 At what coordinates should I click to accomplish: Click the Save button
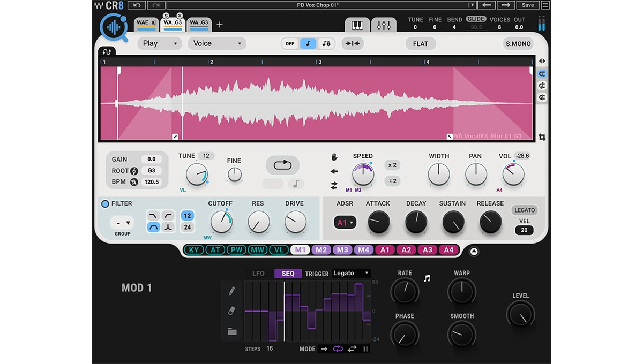[x=528, y=5]
